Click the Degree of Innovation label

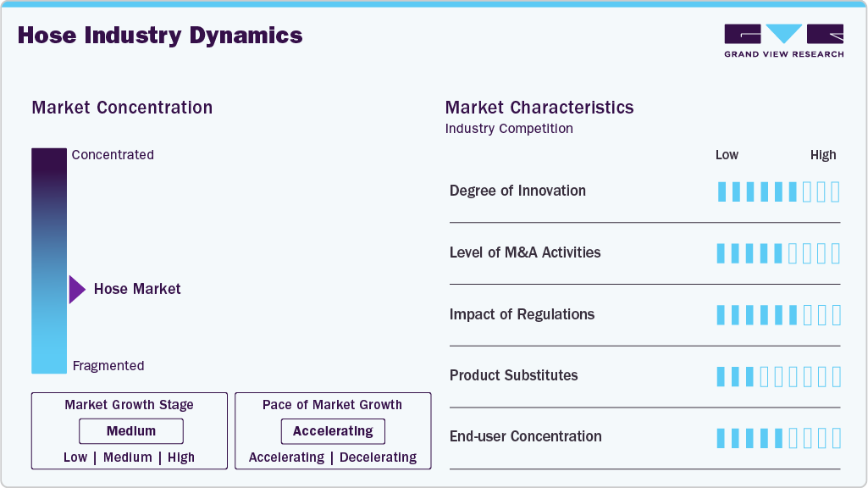[x=517, y=191]
